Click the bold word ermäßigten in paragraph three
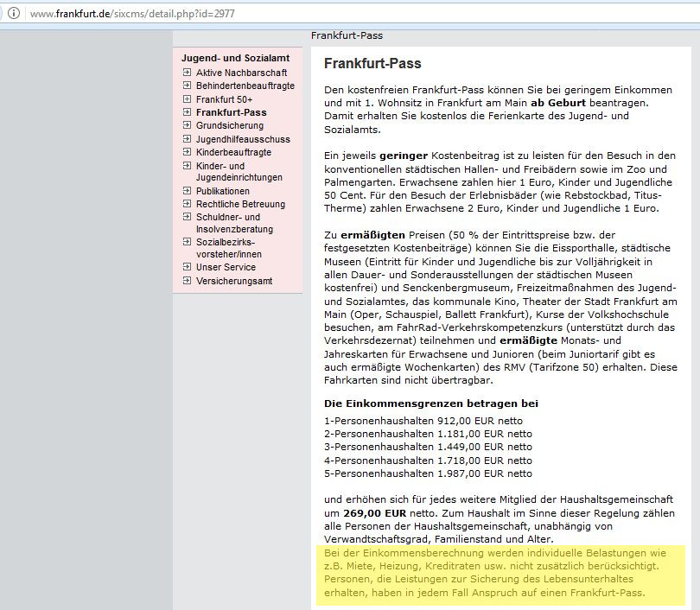Image resolution: width=700 pixels, height=610 pixels. [x=372, y=235]
